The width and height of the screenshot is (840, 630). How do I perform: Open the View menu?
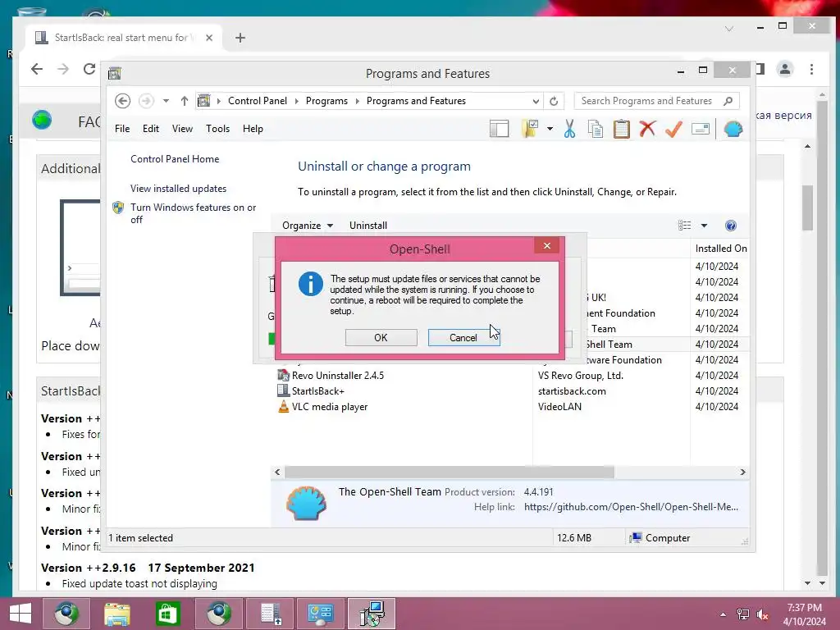[x=182, y=129]
